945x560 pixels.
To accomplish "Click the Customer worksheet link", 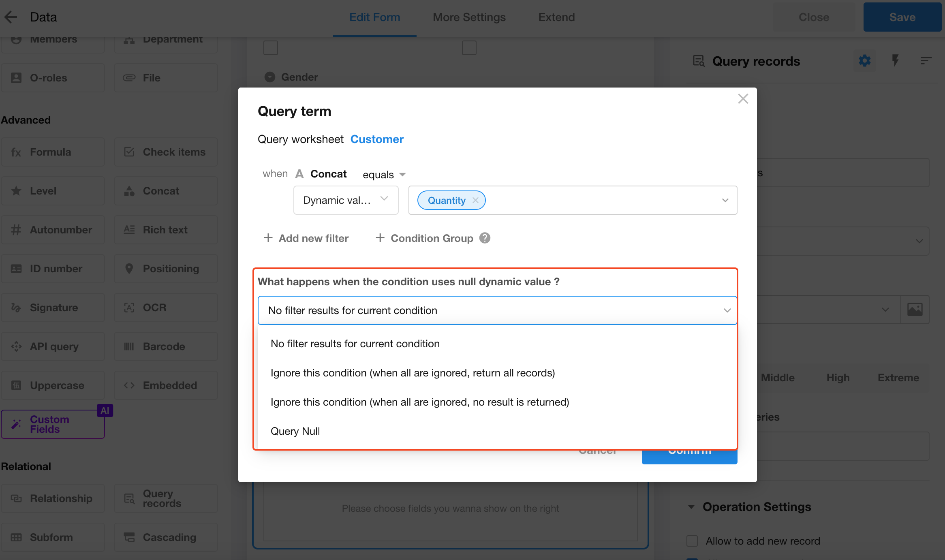I will pyautogui.click(x=376, y=139).
